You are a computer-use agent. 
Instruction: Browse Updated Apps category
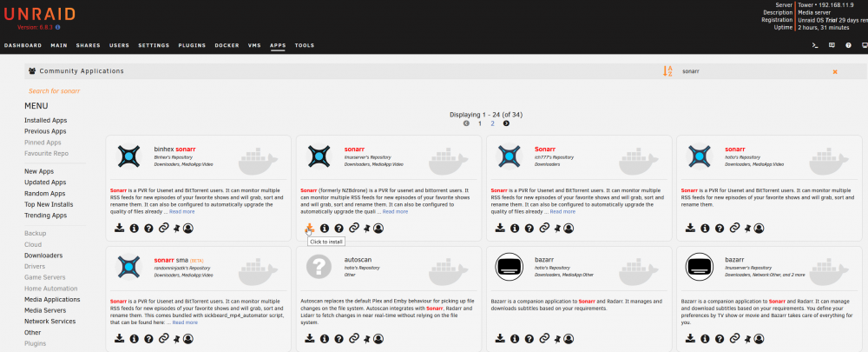45,183
